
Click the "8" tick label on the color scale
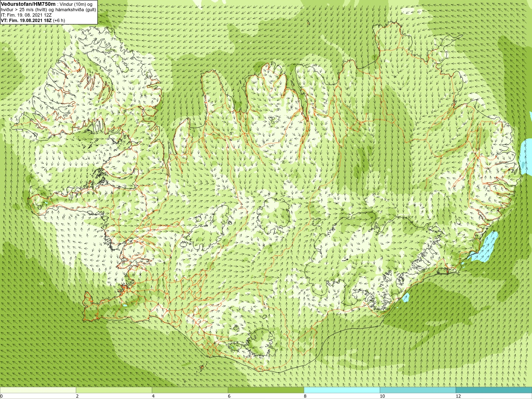click(305, 397)
